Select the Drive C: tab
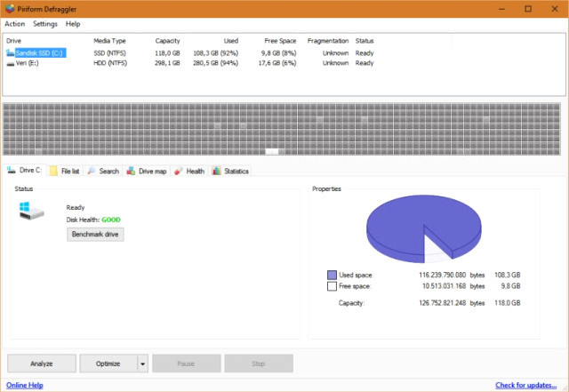Screen dimensions: 569x392 (25, 170)
